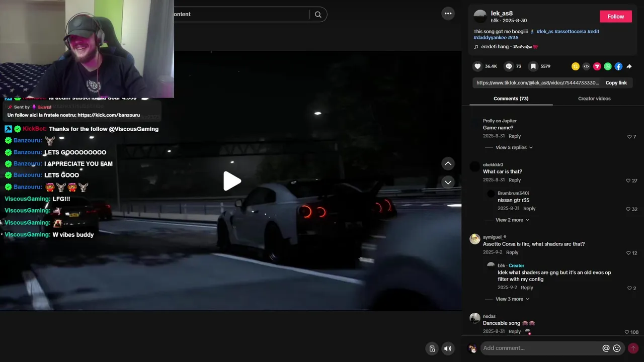This screenshot has width=644, height=362.
Task: Open comments via the speech bubble icon
Action: [x=509, y=66]
